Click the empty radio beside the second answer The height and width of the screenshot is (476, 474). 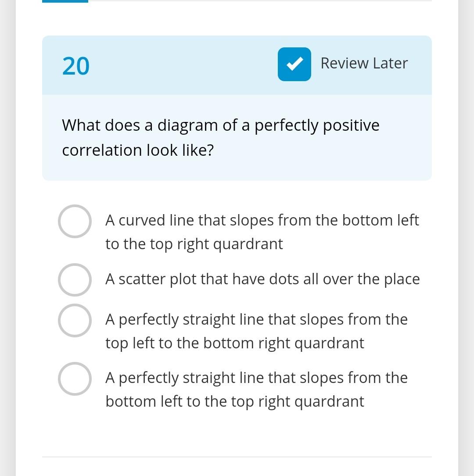(x=75, y=279)
